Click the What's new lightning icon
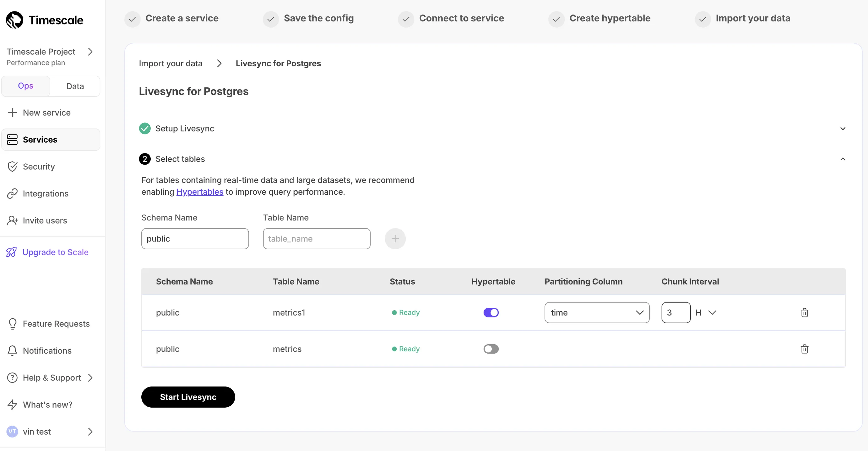Viewport: 868px width, 451px height. click(x=12, y=404)
